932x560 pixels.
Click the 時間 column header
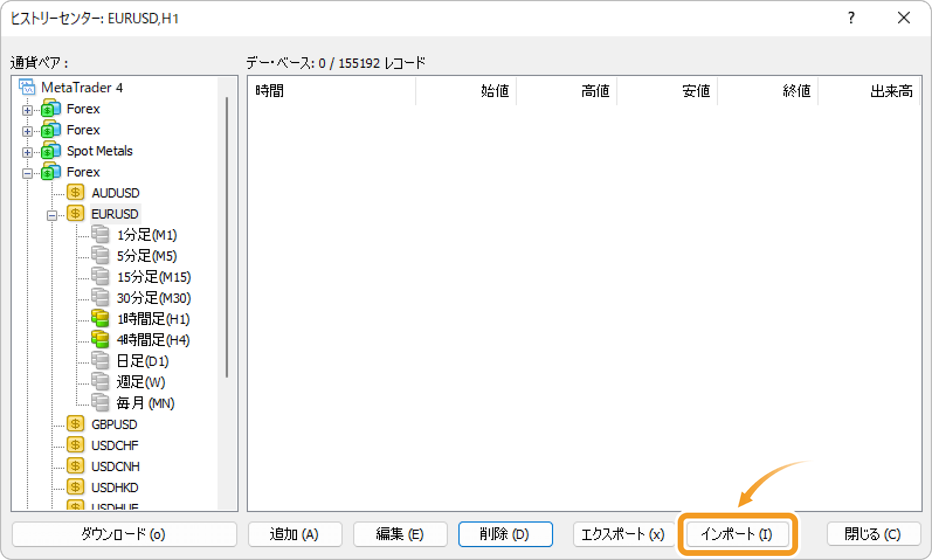(332, 91)
